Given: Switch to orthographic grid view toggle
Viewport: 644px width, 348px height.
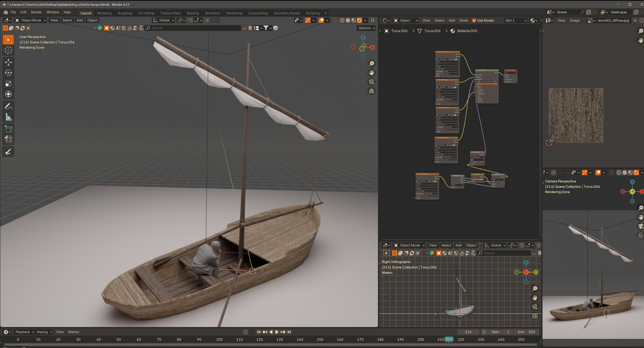Looking at the screenshot, I should pos(371,91).
